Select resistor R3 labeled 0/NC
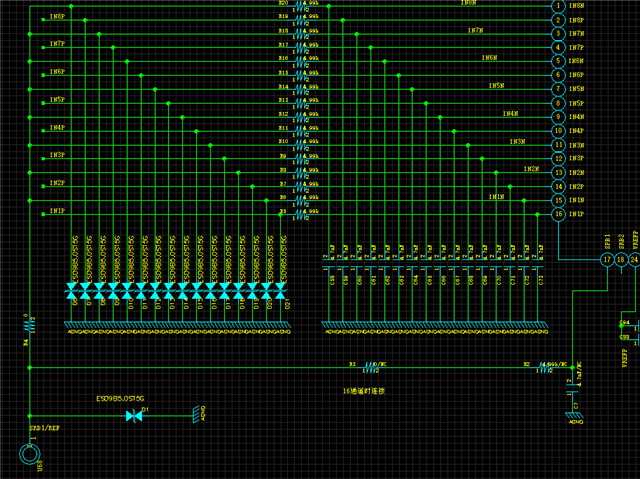The image size is (640, 479). pyautogui.click(x=371, y=368)
